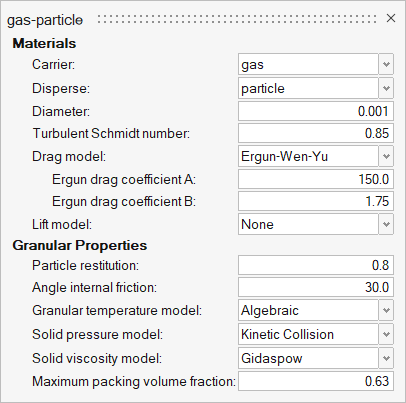Click the Kinetic Collision value box
The width and height of the screenshot is (406, 403).
pos(308,334)
